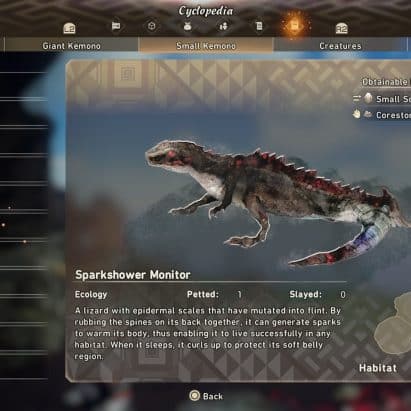Click the Obtainable materials header
This screenshot has width=411, height=411.
(x=386, y=82)
